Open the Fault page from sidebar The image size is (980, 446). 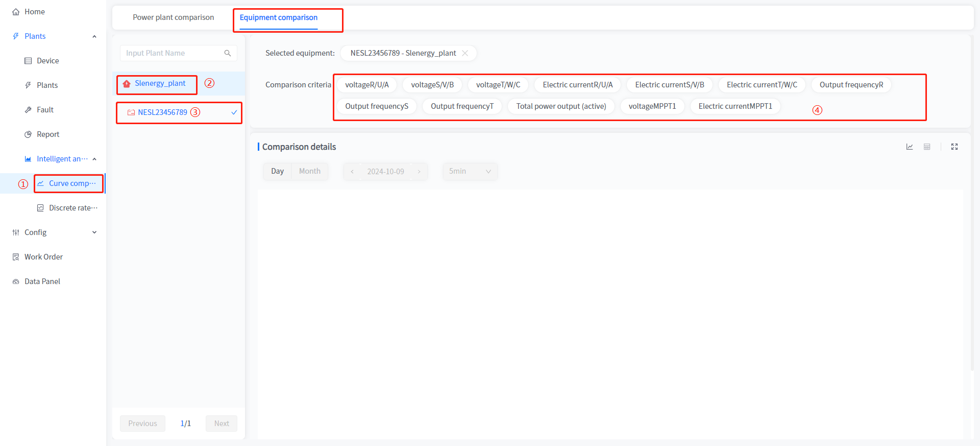pos(45,110)
